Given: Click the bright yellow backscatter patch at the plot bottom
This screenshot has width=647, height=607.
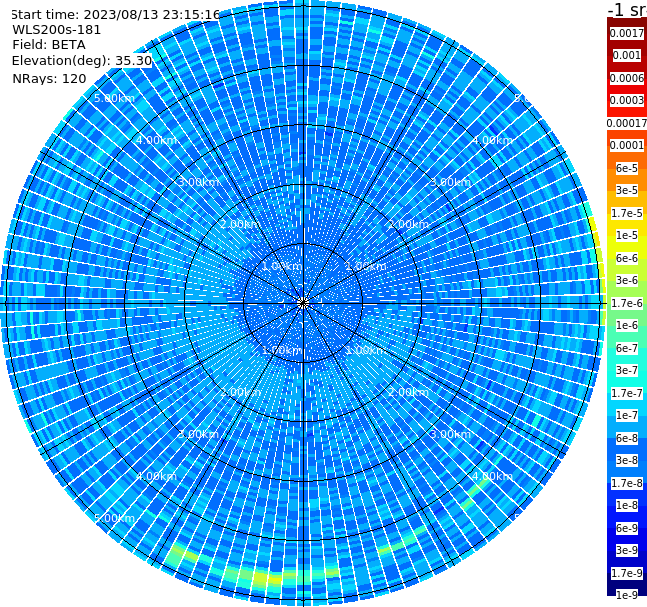Looking at the screenshot, I should 267,579.
